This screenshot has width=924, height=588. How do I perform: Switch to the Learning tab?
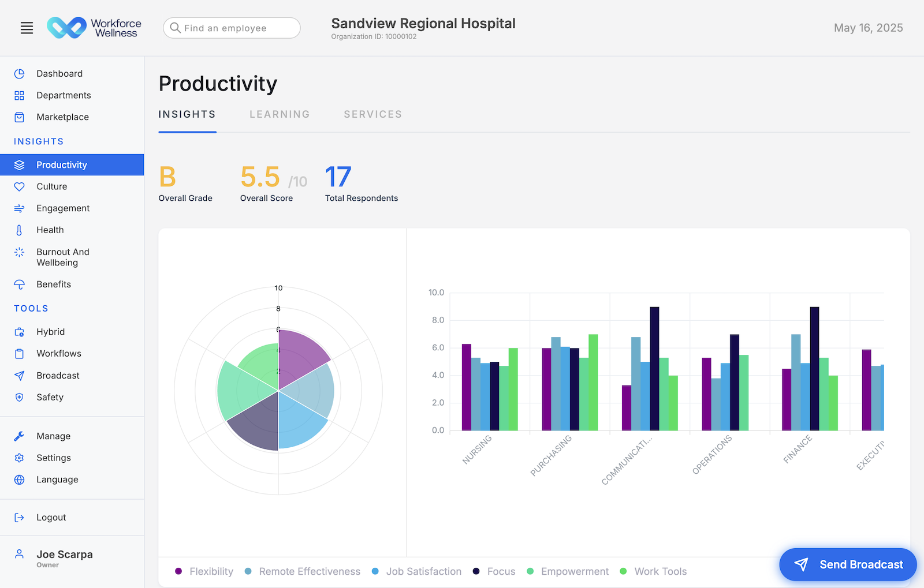coord(280,114)
